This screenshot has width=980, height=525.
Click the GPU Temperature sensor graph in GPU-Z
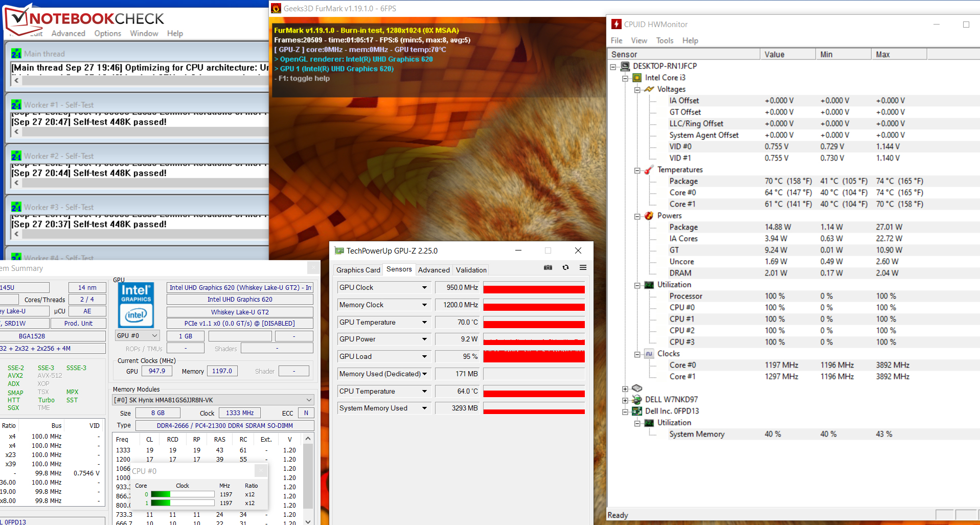click(534, 323)
